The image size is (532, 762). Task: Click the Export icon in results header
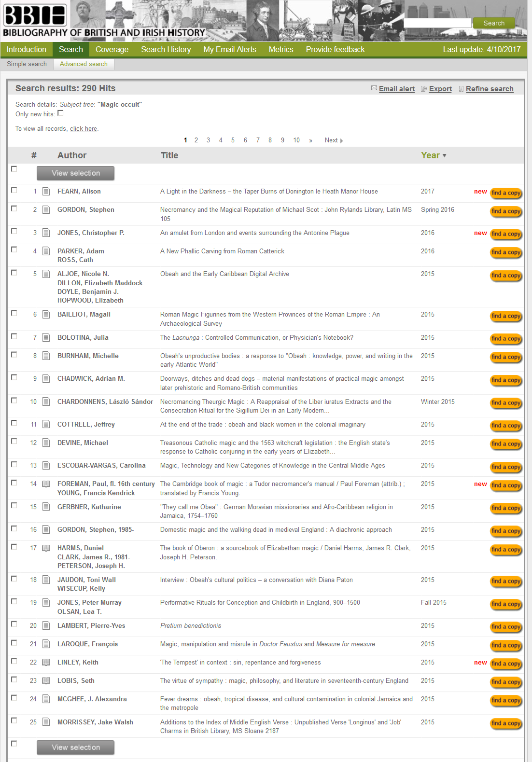[x=424, y=89]
